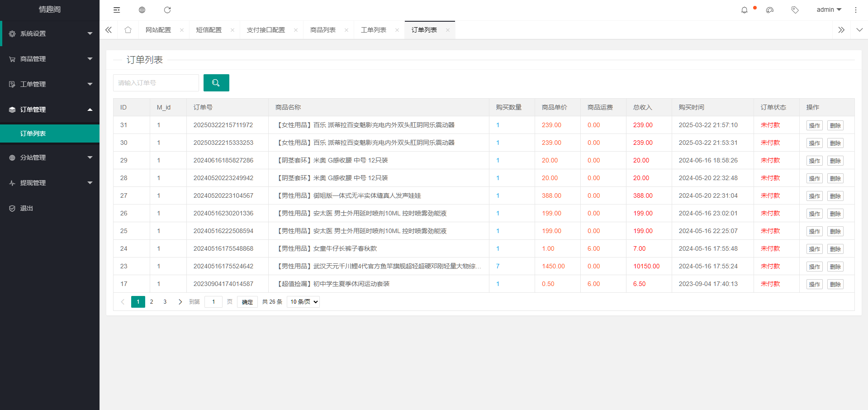Open the vertical three-dots more menu
Screen dimensions: 868x410
[855, 10]
